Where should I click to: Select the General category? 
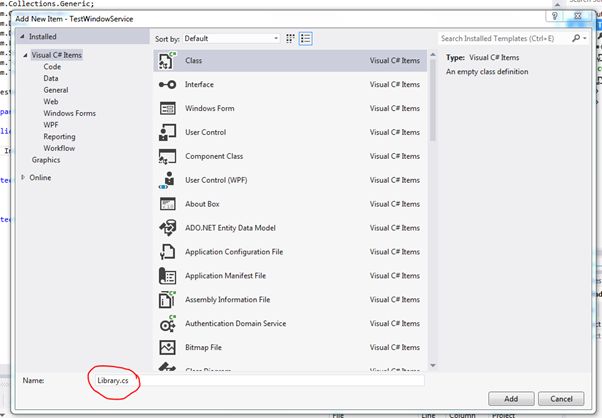(x=56, y=90)
